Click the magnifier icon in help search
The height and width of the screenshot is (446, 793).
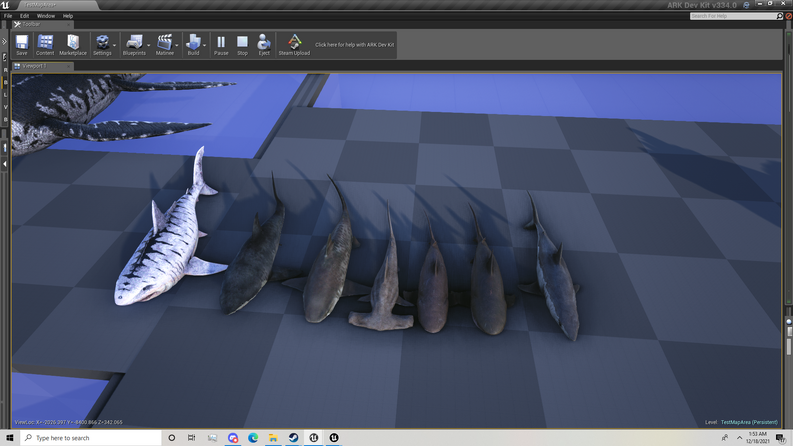[779, 16]
